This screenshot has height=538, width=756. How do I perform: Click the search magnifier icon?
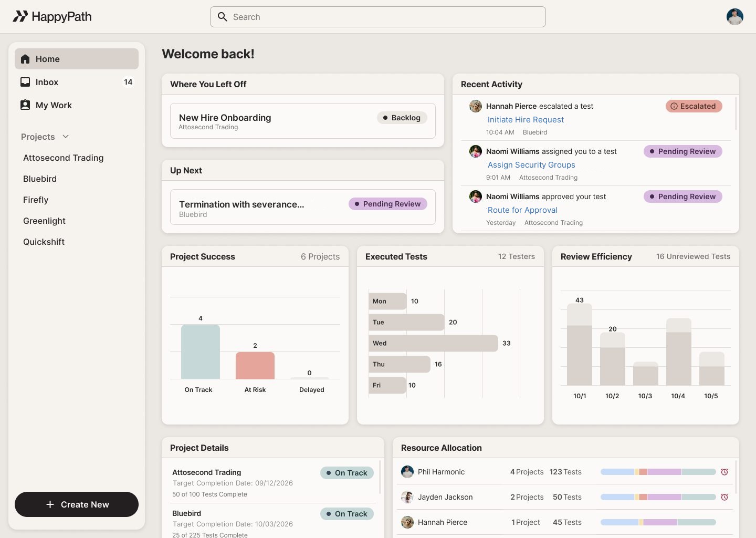pos(223,17)
